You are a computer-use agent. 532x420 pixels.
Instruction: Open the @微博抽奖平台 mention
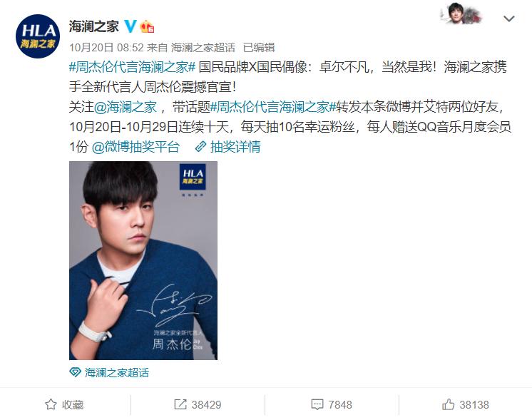click(135, 147)
